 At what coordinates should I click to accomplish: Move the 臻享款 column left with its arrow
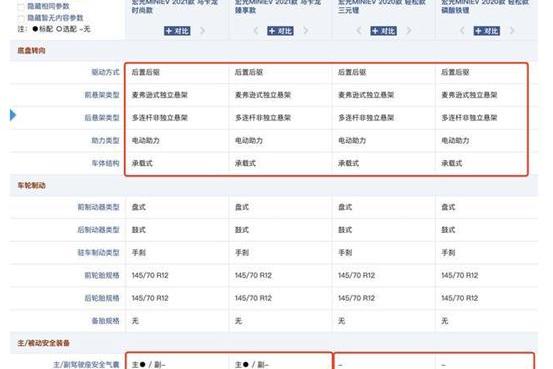tap(256, 31)
